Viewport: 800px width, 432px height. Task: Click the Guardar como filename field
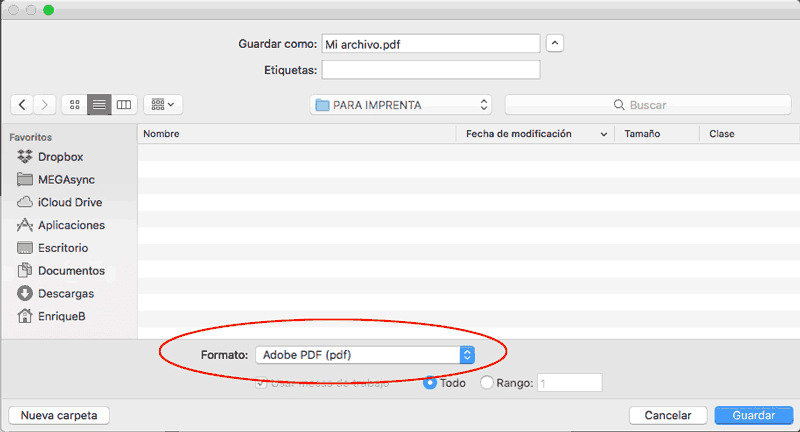(x=431, y=44)
